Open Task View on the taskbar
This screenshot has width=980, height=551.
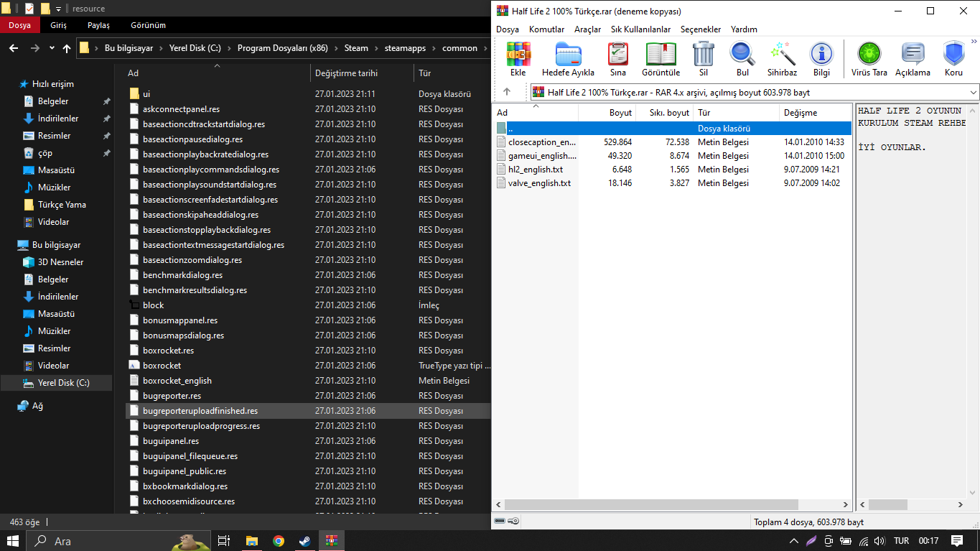click(x=224, y=541)
